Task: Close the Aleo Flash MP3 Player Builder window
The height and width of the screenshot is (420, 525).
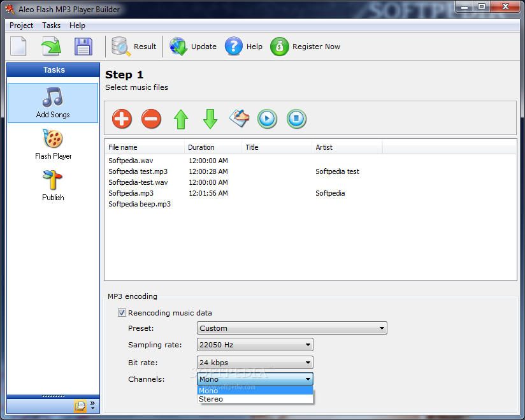Action: [506, 7]
